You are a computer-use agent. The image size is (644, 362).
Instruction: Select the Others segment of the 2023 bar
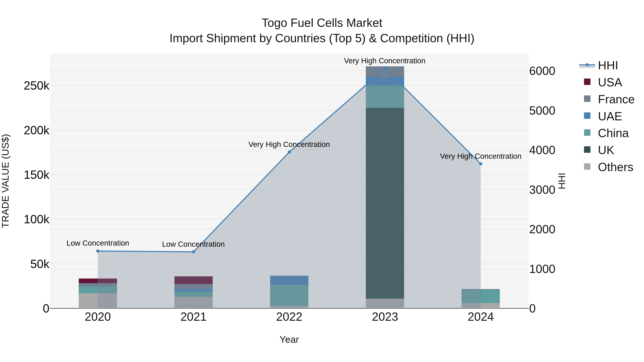click(x=385, y=304)
